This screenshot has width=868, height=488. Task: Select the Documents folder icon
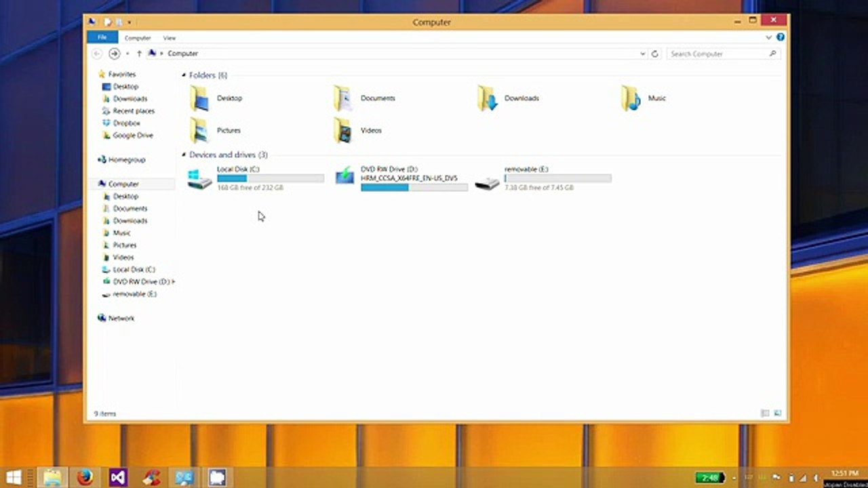tap(343, 98)
